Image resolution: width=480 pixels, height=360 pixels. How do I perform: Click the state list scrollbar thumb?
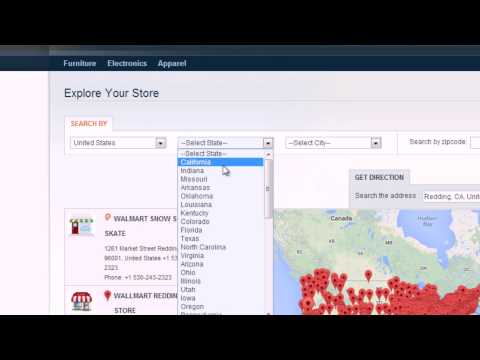point(268,188)
